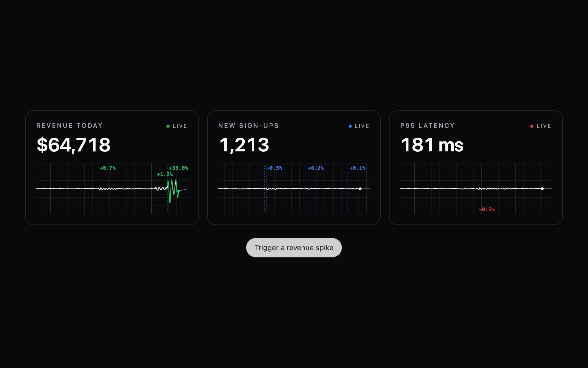Click the green spike waveform in revenue chart
The width and height of the screenshot is (588, 368).
point(173,191)
